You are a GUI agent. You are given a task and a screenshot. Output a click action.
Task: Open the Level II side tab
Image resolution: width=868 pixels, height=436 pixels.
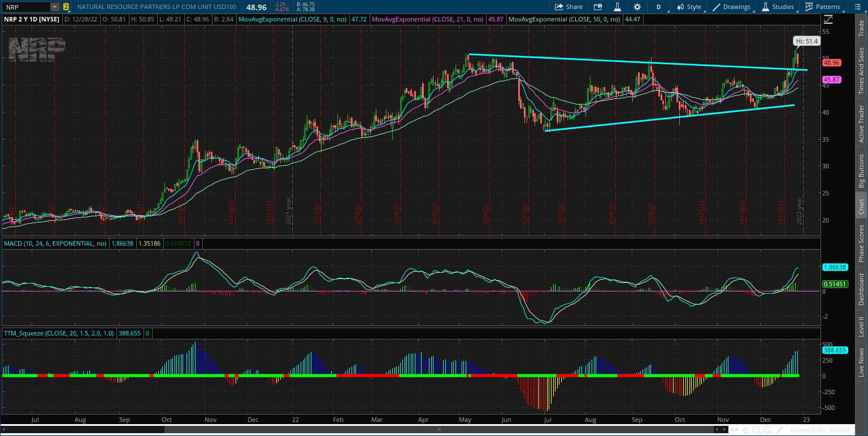[x=861, y=326]
